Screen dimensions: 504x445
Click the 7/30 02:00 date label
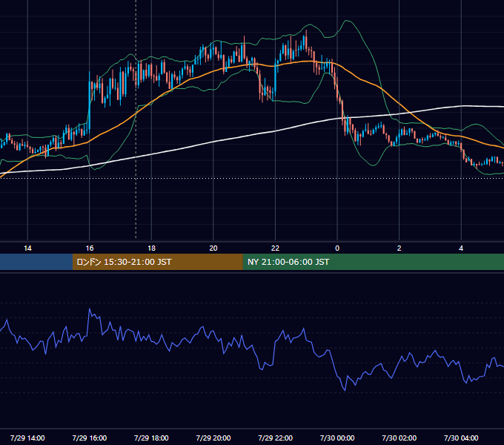click(x=399, y=438)
